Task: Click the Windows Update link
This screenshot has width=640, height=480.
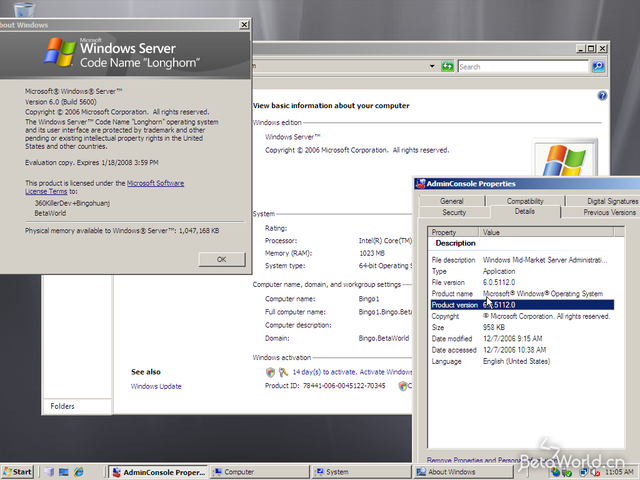Action: click(x=156, y=386)
